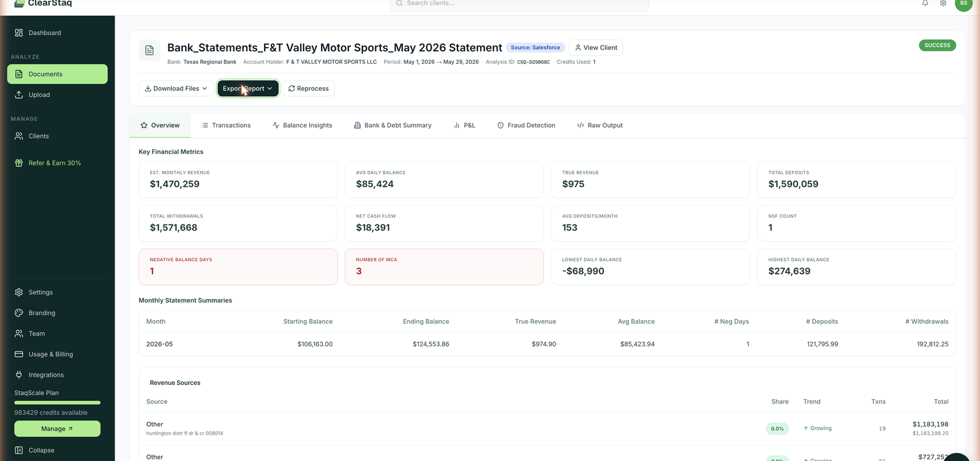Screen dimensions: 980x461
Task: Click the Settings gear icon in sidebar
Action: (19, 292)
